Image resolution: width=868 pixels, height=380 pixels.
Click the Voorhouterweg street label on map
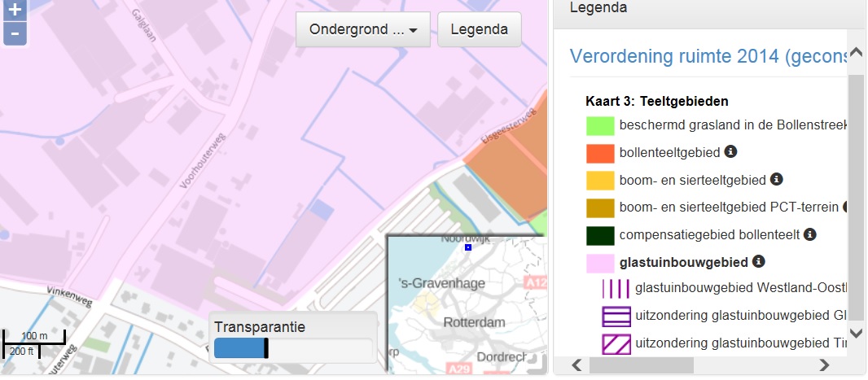pos(203,160)
